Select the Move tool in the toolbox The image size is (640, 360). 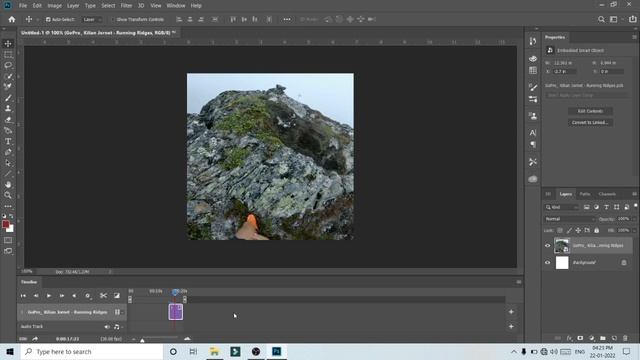(8, 44)
